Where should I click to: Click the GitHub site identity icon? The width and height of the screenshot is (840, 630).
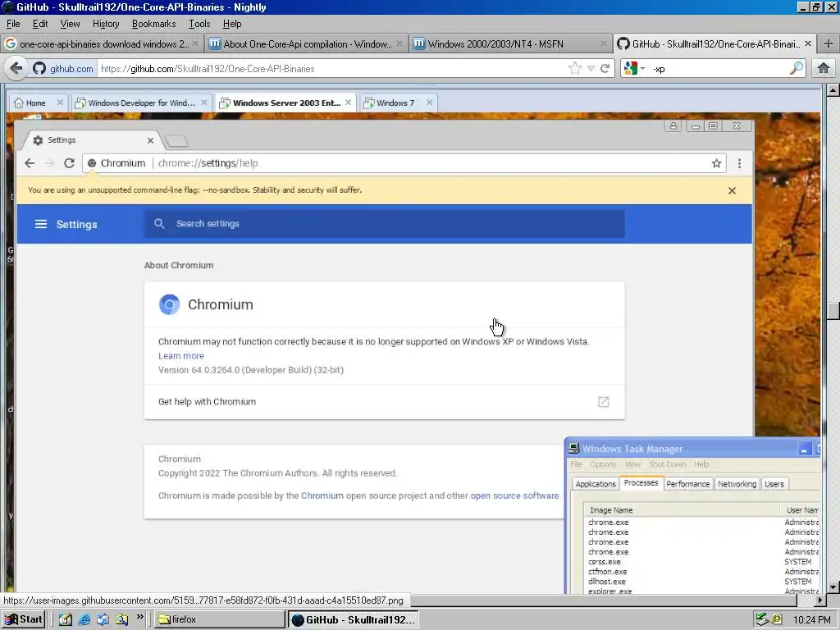[x=39, y=69]
